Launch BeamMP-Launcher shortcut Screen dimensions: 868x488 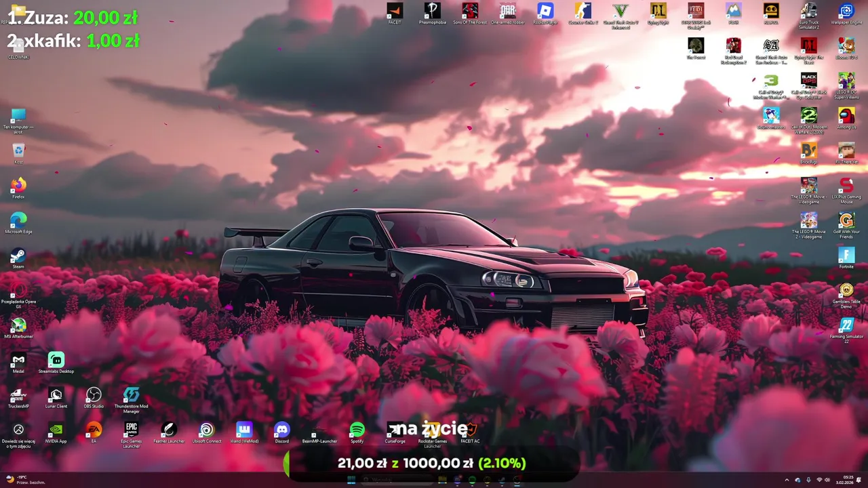pyautogui.click(x=319, y=434)
